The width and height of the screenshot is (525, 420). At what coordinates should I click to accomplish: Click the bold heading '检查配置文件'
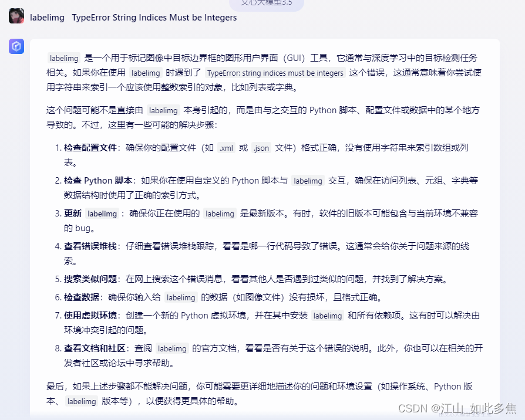tap(90, 148)
